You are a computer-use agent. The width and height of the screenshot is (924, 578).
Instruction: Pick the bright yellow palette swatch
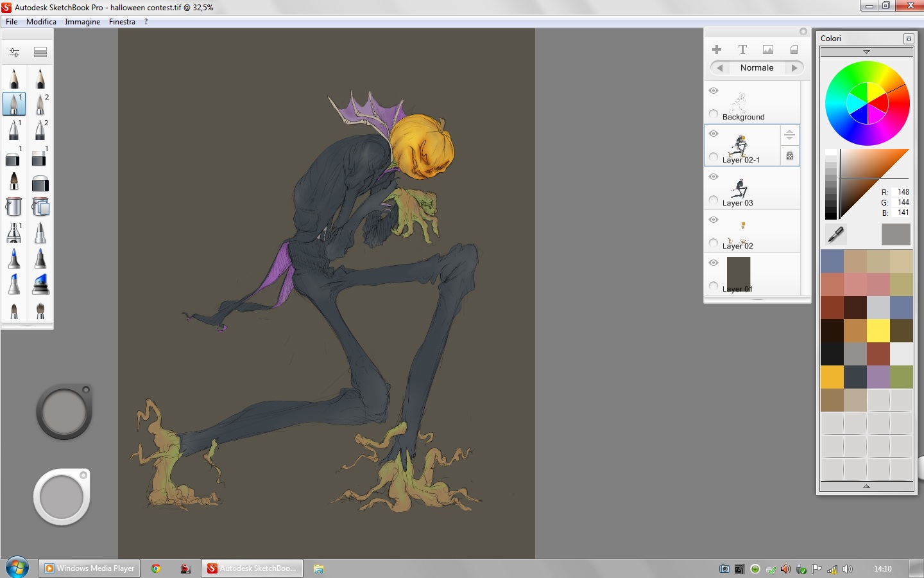(x=878, y=331)
